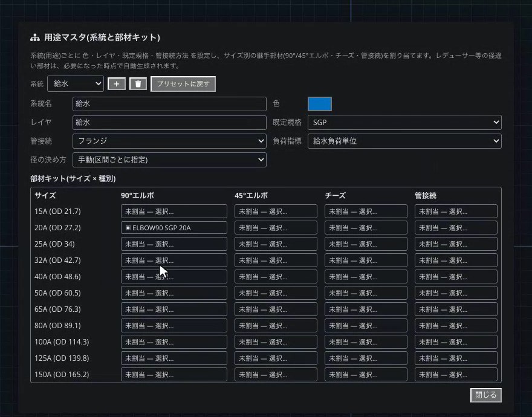Screen dimensions: 532x417
Task: Select チーズ part for 150A row
Action: [366, 374]
